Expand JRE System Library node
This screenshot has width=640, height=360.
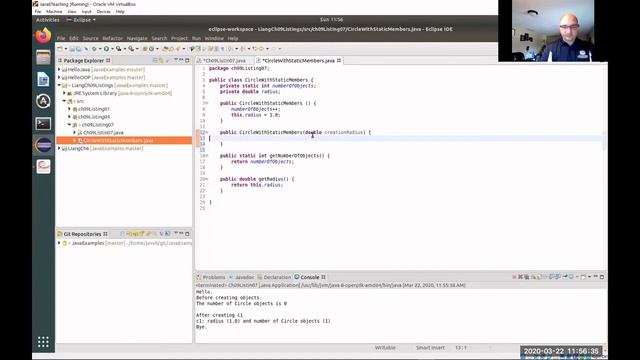(64, 93)
